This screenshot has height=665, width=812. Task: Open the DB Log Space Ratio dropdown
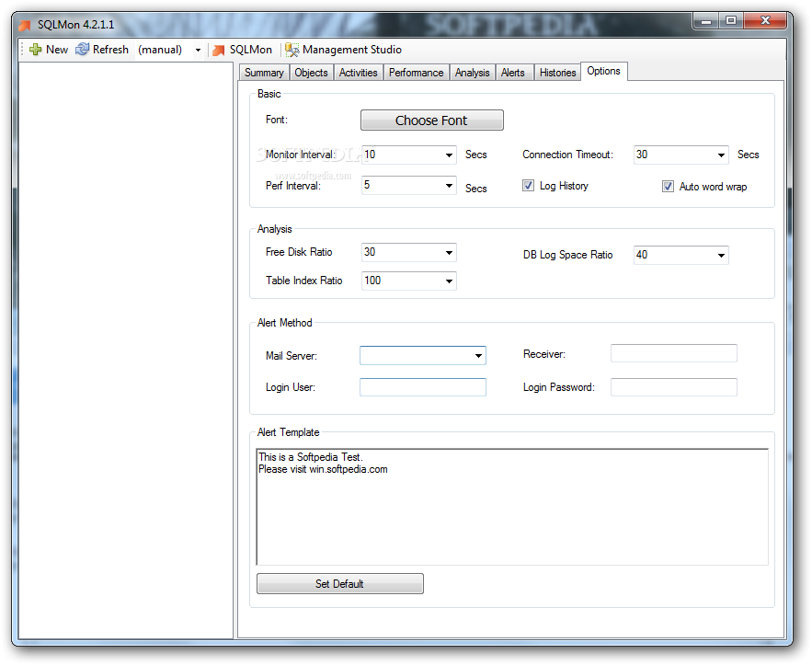click(721, 255)
